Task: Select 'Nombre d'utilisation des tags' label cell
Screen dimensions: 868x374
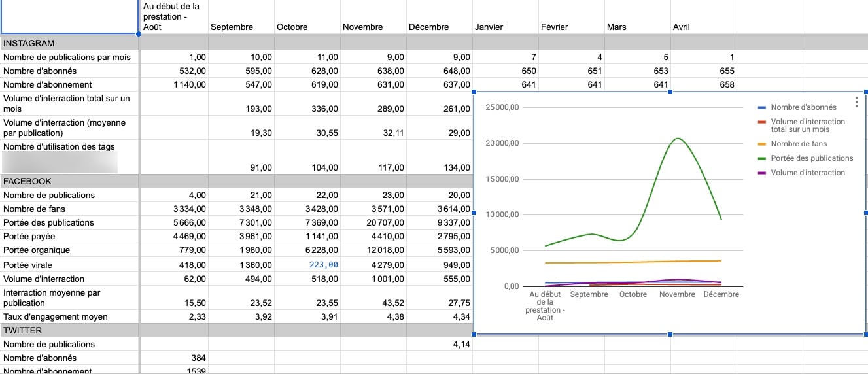Action: pos(70,157)
